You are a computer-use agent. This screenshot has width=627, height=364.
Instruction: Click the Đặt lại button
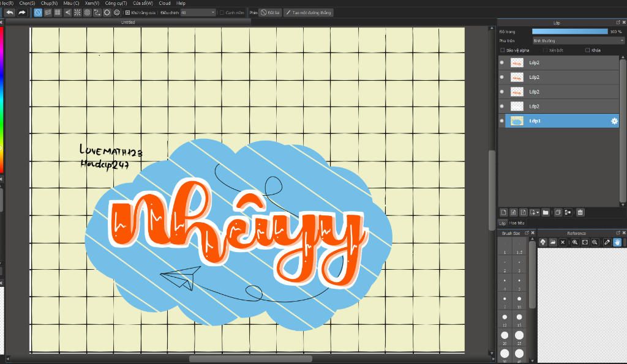pyautogui.click(x=270, y=13)
